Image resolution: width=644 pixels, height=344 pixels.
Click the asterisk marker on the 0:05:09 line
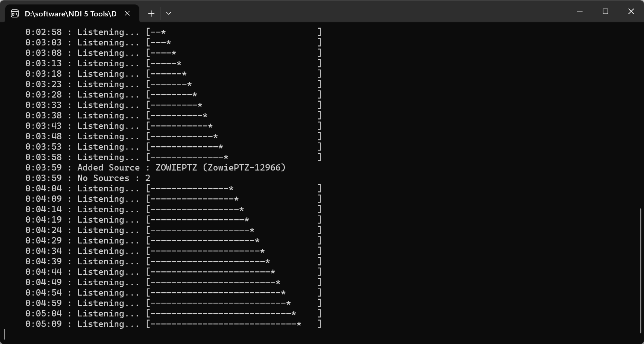pos(299,324)
